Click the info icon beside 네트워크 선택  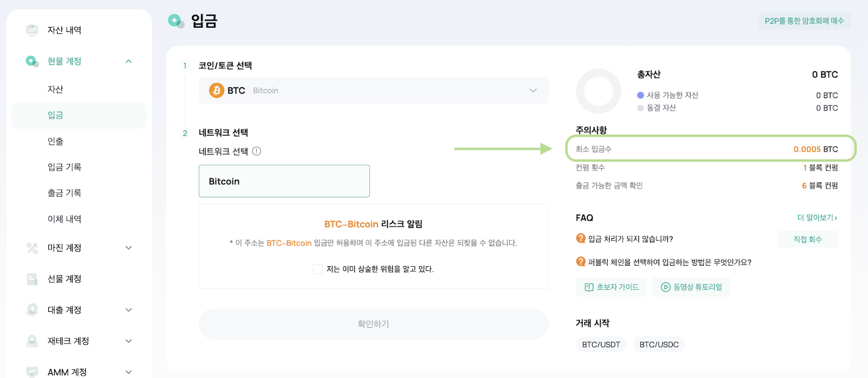pyautogui.click(x=257, y=151)
